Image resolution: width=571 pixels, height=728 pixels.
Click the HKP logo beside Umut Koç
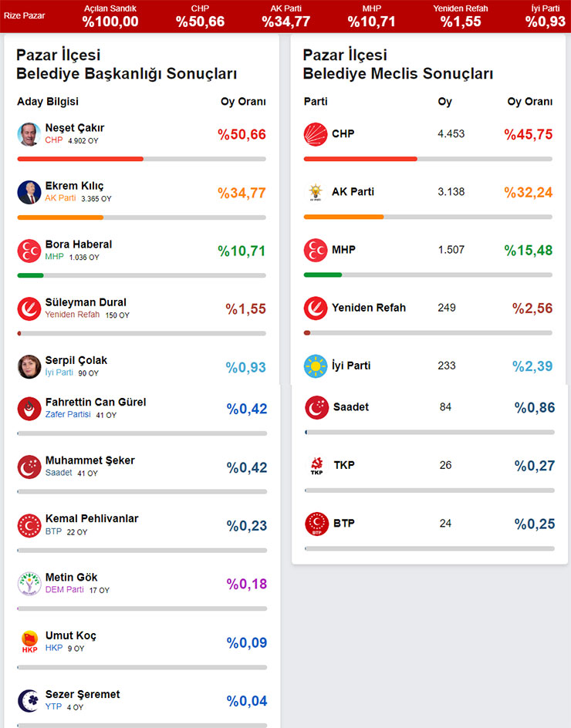click(29, 642)
